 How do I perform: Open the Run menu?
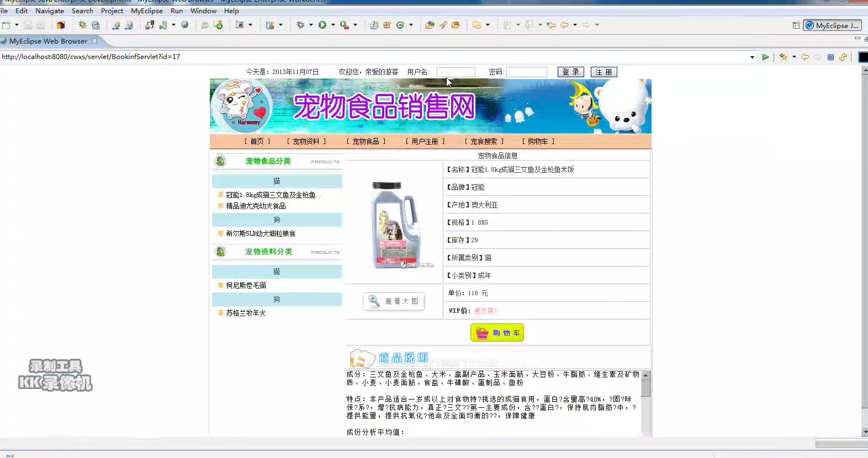pos(177,10)
